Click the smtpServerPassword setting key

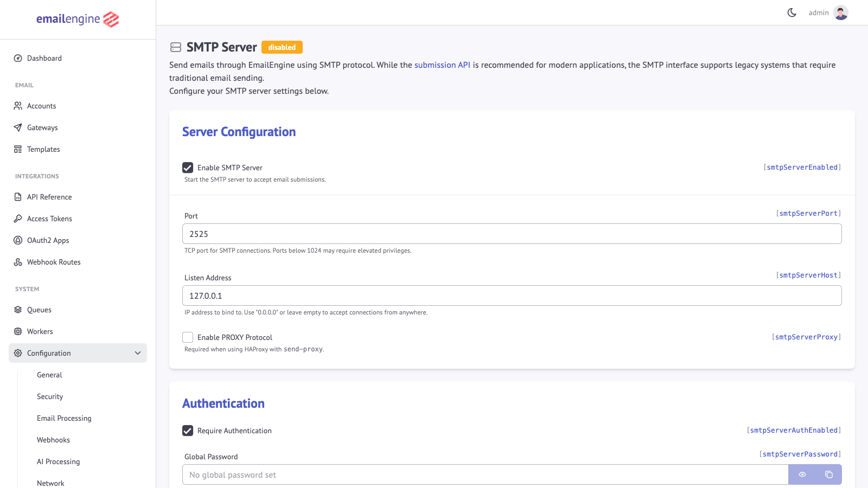(800, 454)
